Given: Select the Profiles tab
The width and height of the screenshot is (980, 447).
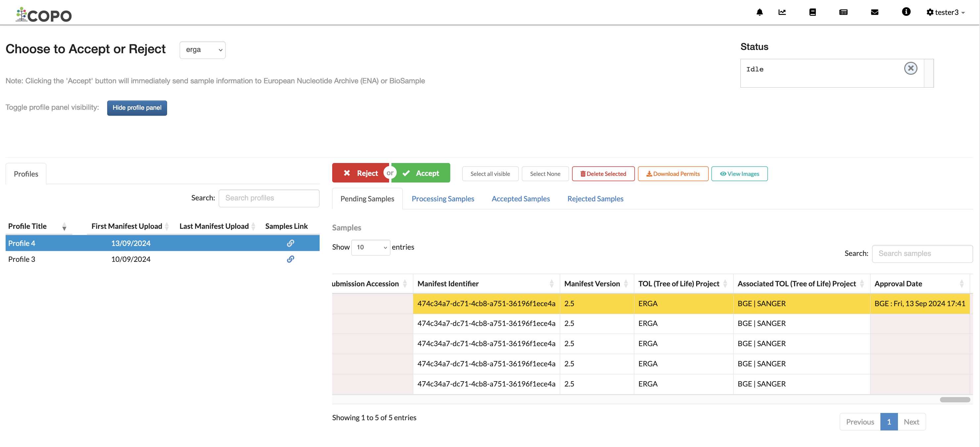Looking at the screenshot, I should click(26, 174).
